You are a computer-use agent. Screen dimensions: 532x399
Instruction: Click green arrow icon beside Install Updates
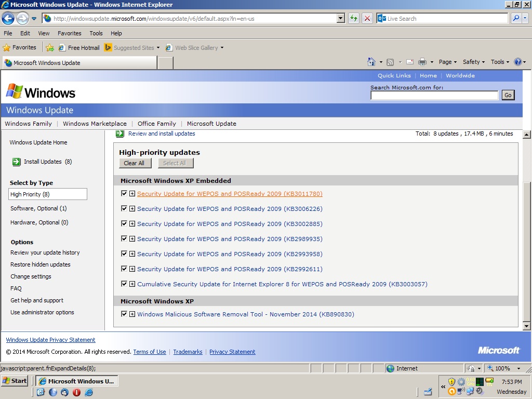16,162
